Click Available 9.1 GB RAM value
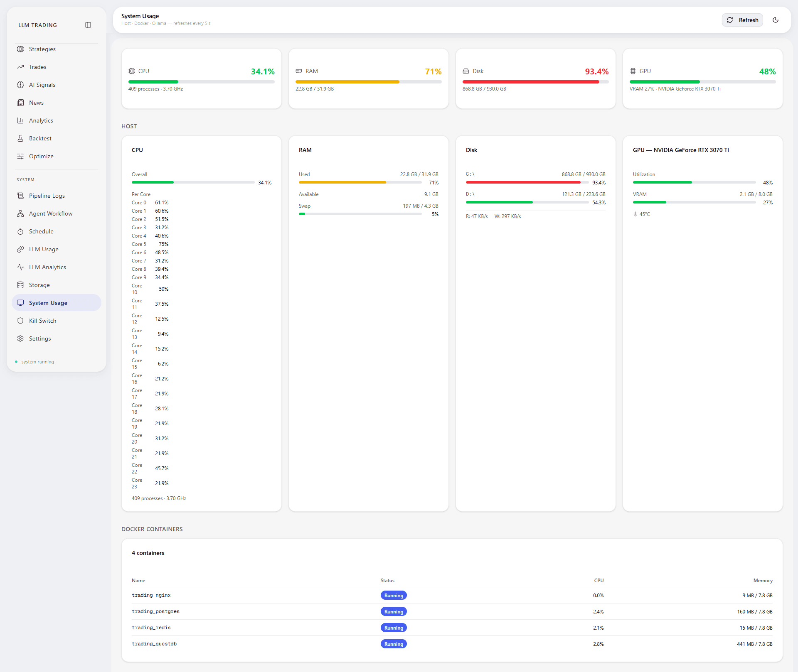Screen dimensions: 798x672 click(x=431, y=194)
